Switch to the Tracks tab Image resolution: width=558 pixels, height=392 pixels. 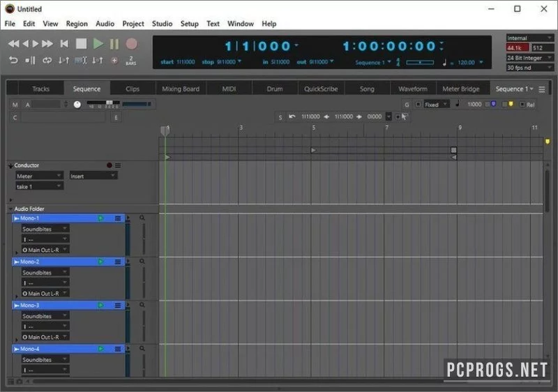click(41, 89)
